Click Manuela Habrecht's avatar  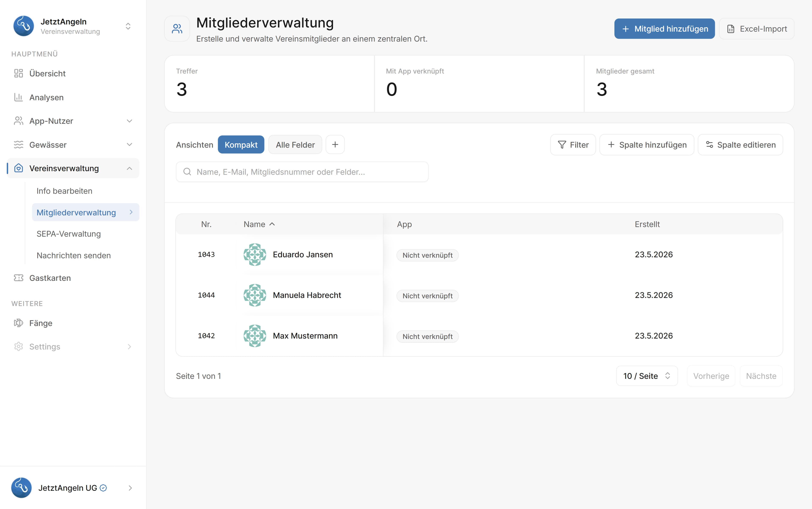pos(255,295)
